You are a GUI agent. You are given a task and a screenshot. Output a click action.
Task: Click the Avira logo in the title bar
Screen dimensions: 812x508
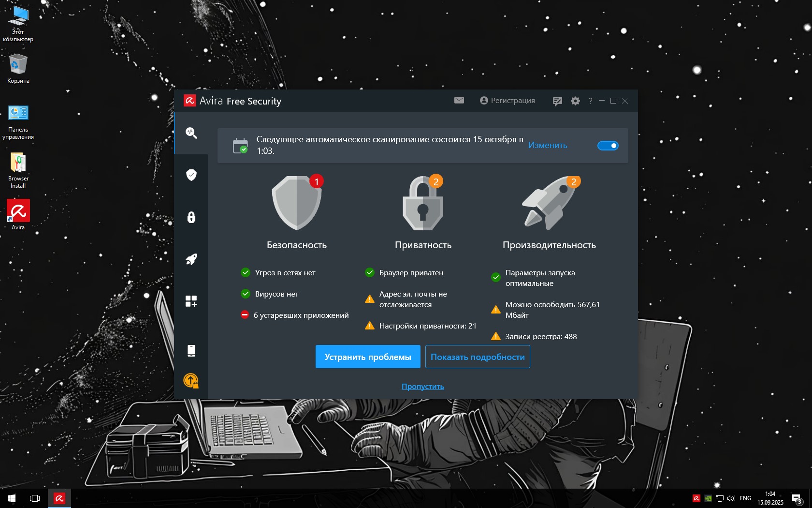point(189,101)
